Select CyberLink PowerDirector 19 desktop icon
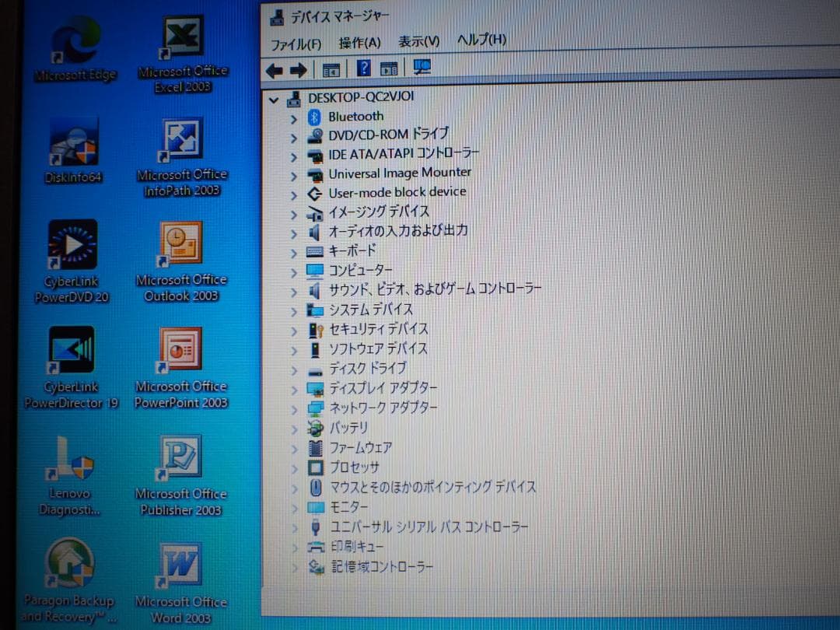 [x=72, y=367]
